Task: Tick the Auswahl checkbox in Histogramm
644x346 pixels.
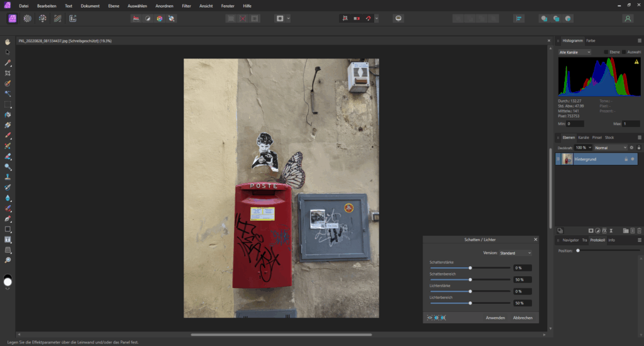Action: pos(623,52)
